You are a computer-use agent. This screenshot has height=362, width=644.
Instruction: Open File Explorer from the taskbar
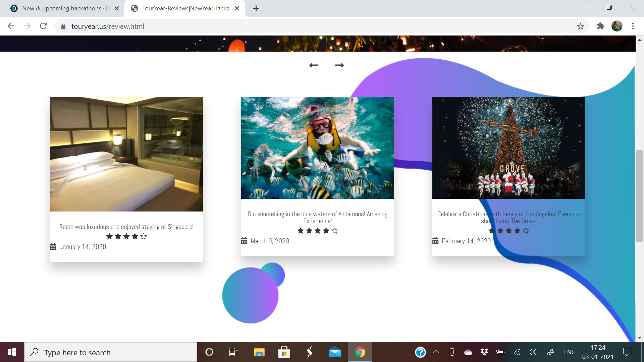259,352
